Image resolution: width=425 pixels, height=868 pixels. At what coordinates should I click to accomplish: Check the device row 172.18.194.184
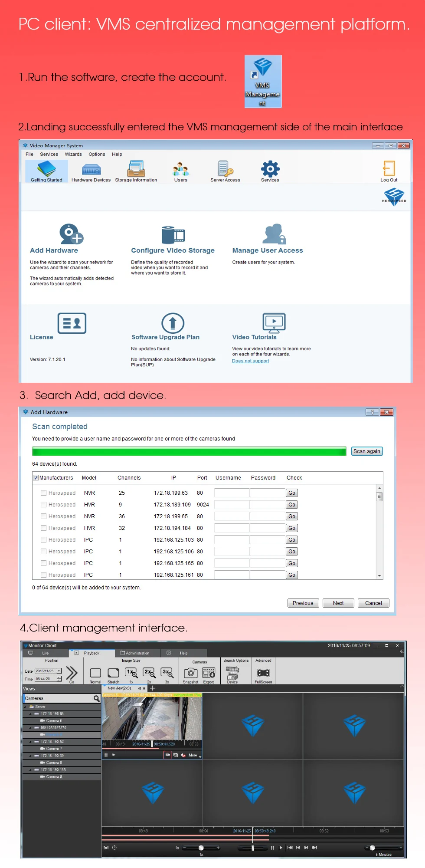point(43,528)
